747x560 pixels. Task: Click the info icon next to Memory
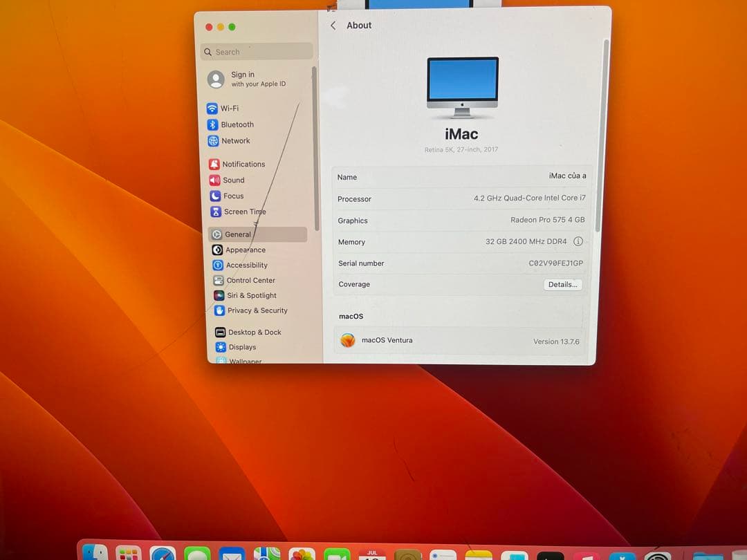579,241
